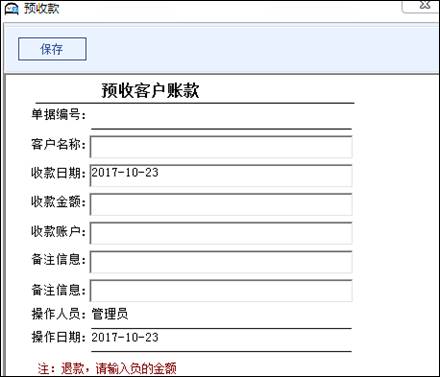Viewport: 440px width, 377px height.
Task: Click the 收款金额 label
Action: (x=58, y=202)
